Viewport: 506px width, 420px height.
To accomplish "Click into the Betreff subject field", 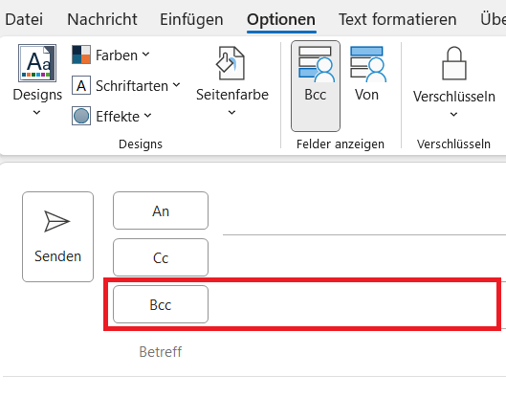I will [x=319, y=352].
